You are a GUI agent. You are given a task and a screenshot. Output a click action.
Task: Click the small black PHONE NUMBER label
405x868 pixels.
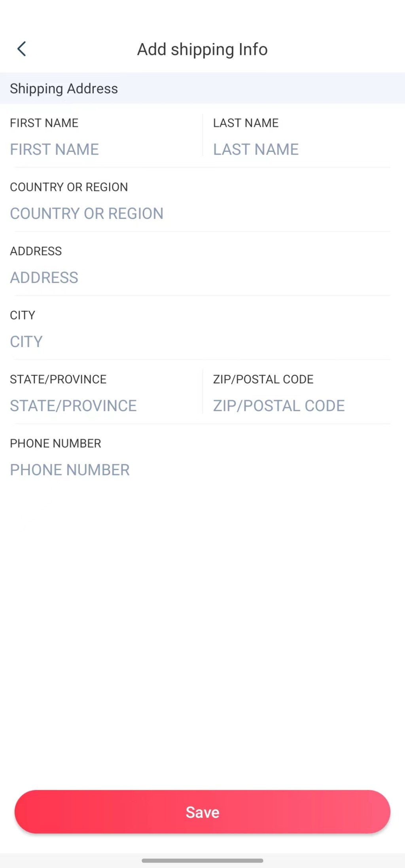[55, 443]
